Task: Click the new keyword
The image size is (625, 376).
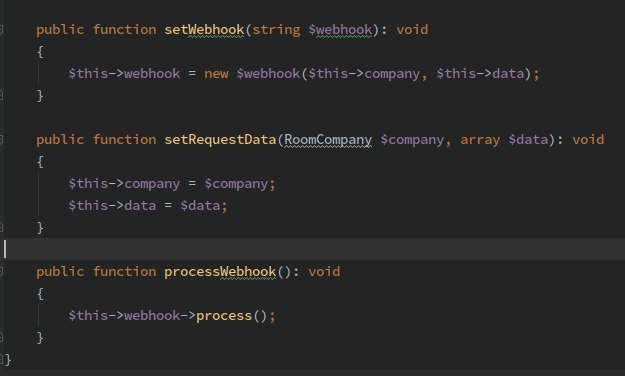Action: tap(216, 74)
